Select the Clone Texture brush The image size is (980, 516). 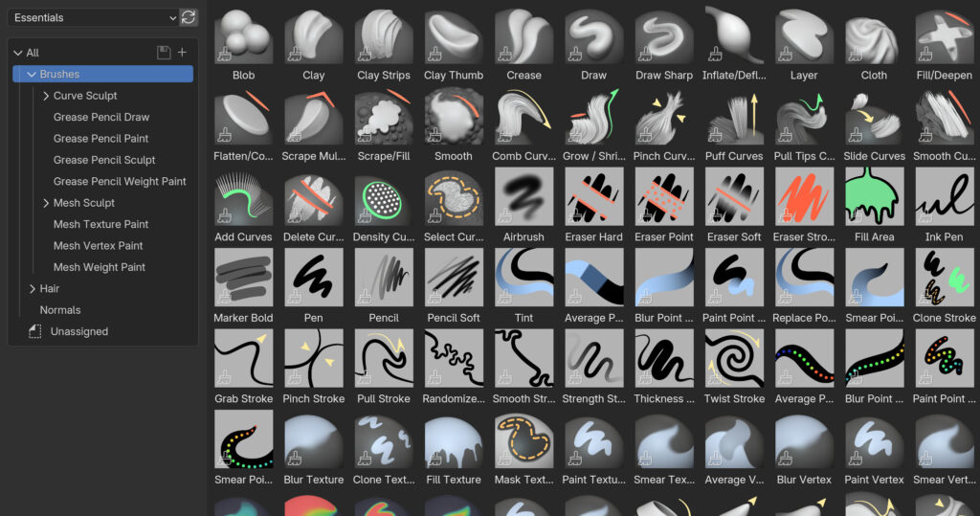(x=383, y=440)
